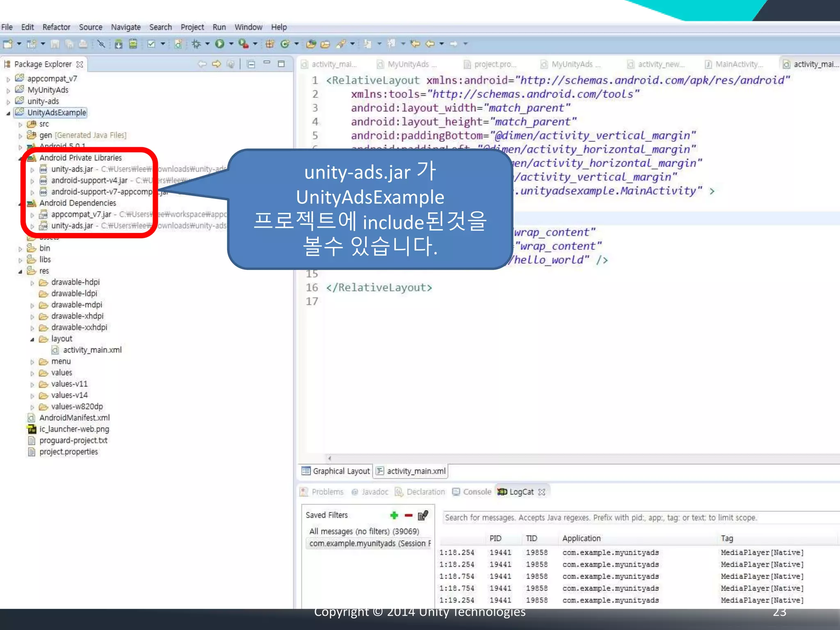The height and width of the screenshot is (630, 840).
Task: Switch to the Graphical Layout tab
Action: [336, 471]
